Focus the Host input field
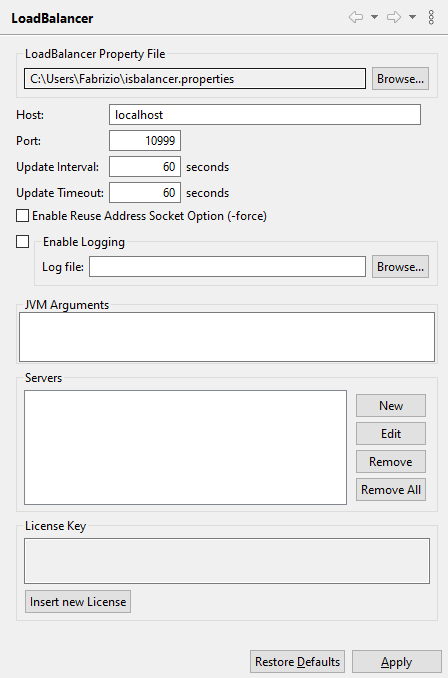 click(x=265, y=115)
